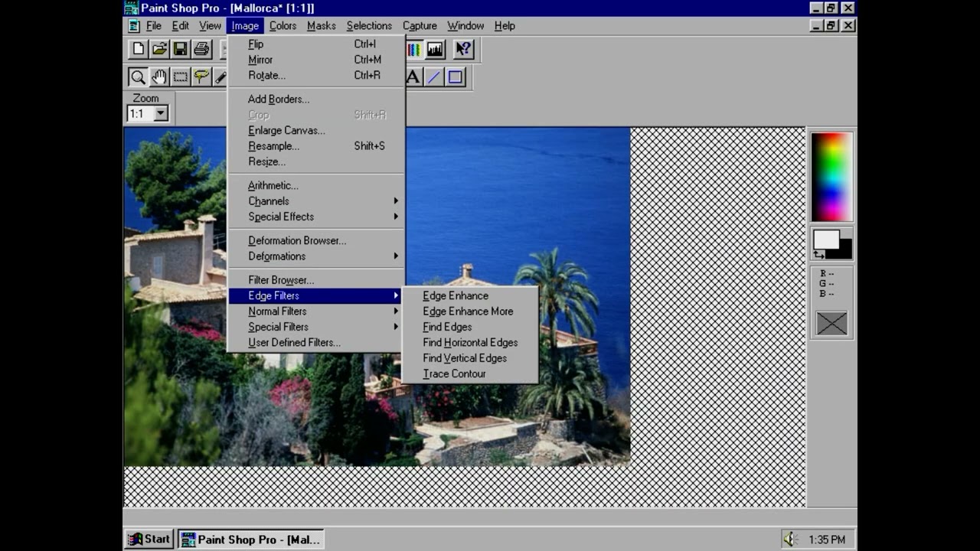
Task: Apply the Edge Enhance filter
Action: [x=470, y=295]
